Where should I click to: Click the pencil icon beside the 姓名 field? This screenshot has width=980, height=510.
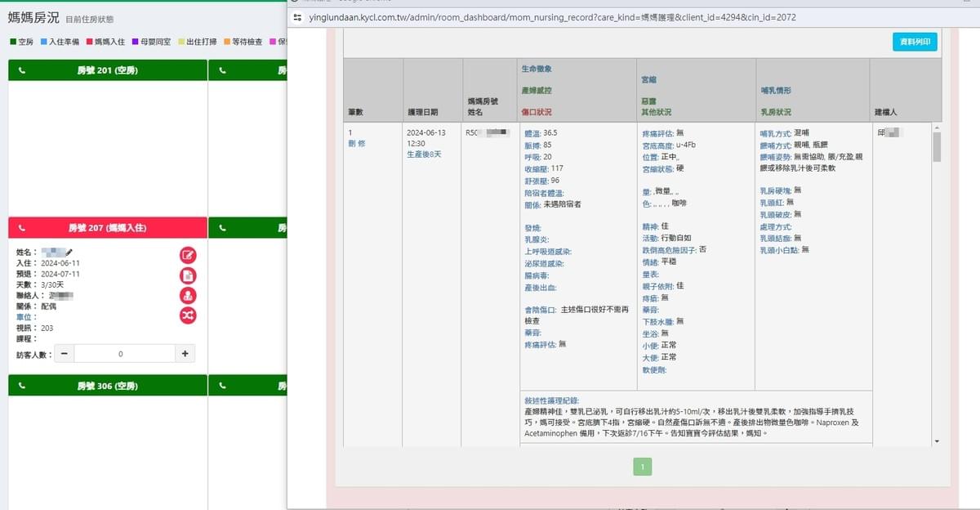pos(69,252)
